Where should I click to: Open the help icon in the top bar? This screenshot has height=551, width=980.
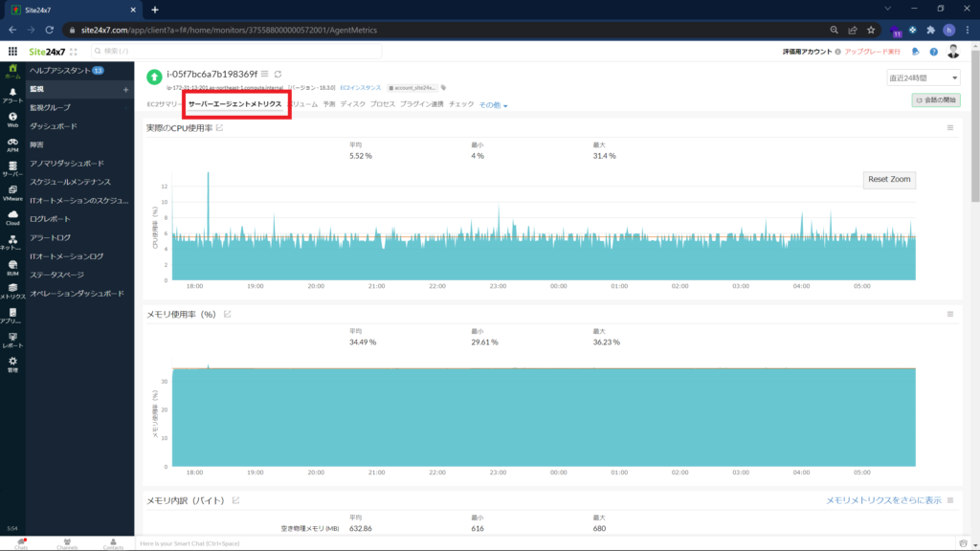934,52
